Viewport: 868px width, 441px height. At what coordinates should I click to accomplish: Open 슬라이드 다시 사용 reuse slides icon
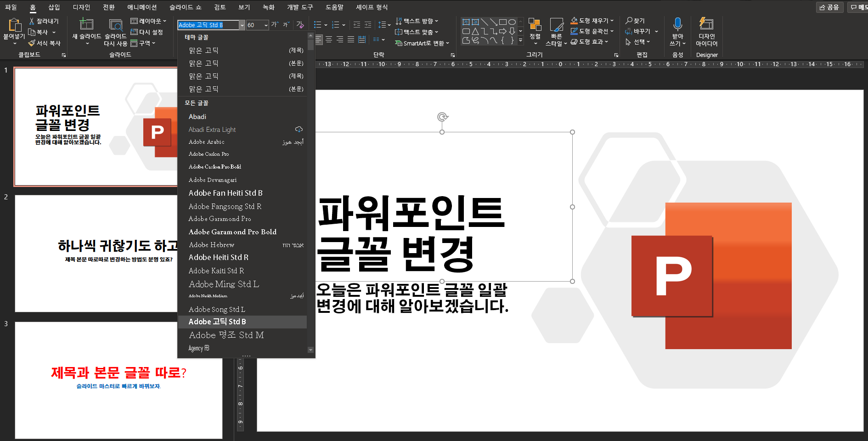click(x=115, y=25)
